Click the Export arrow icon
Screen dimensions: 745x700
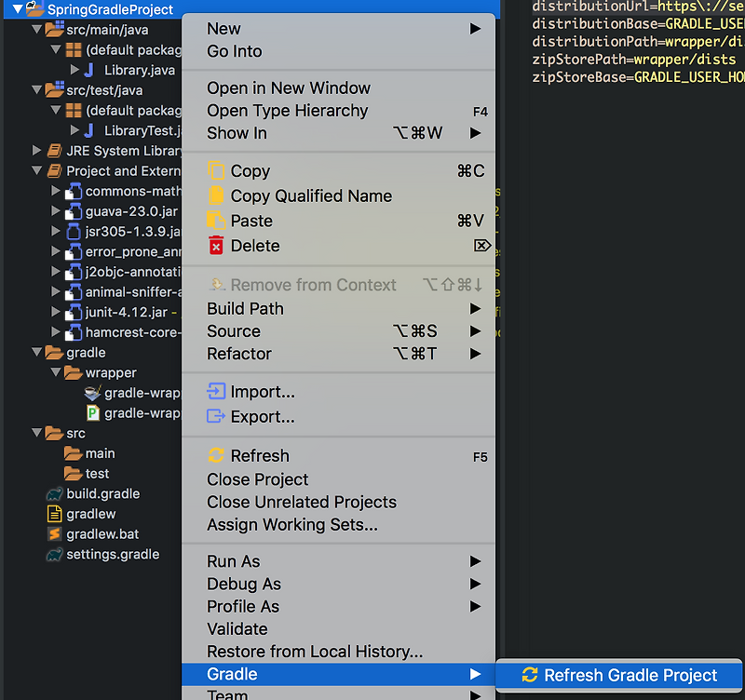pos(218,416)
